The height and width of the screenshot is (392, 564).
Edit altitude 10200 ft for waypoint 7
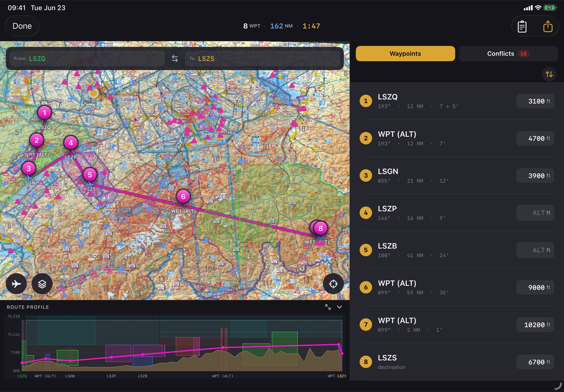click(535, 325)
